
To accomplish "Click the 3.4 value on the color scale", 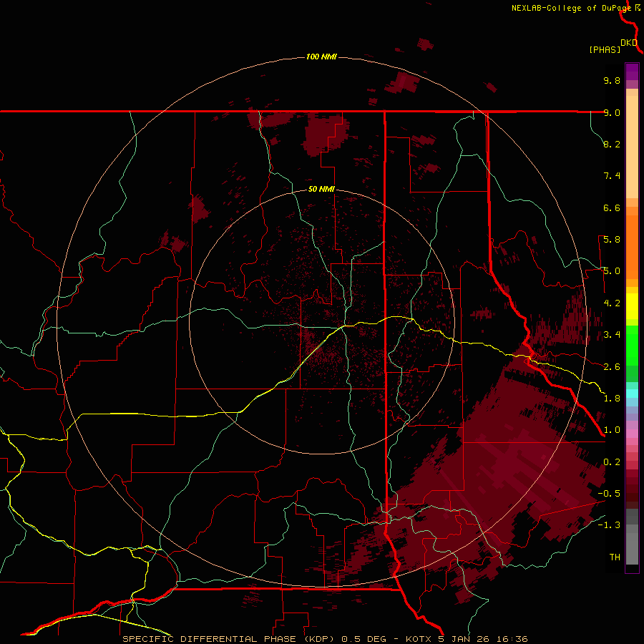I will pyautogui.click(x=612, y=335).
